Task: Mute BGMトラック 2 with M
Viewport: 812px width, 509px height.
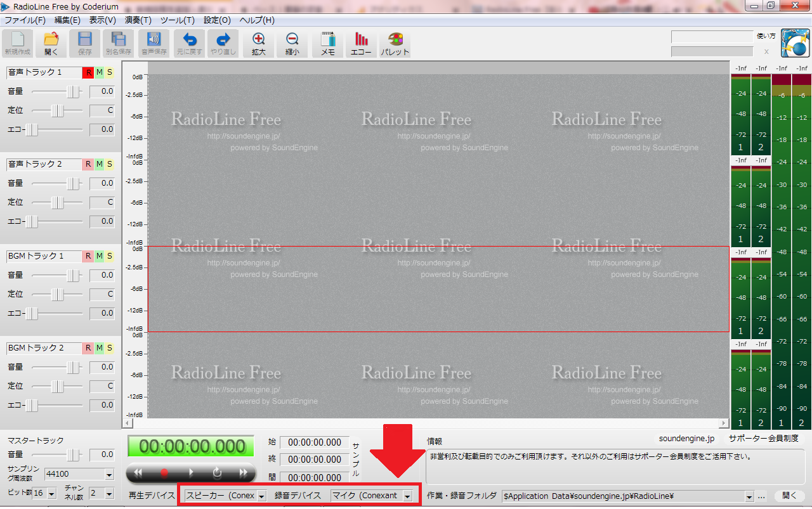Action: [x=99, y=348]
